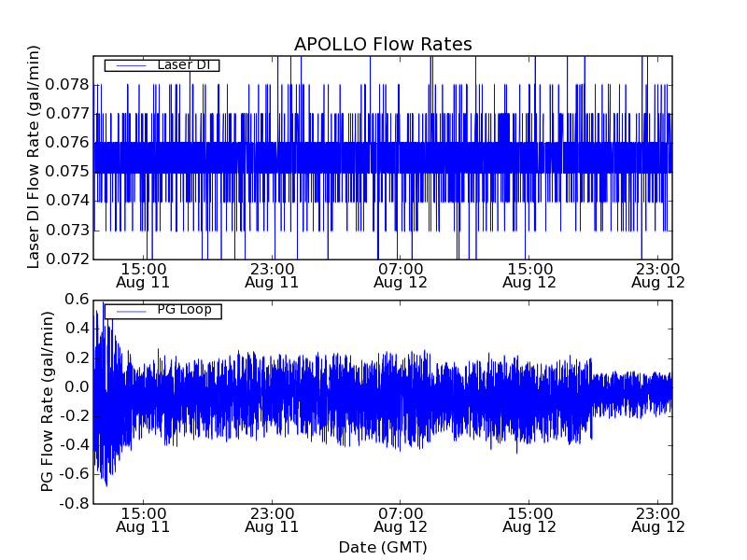
Task: Click the 'APOLLO Flow Rates' chart title
Action: (x=383, y=44)
